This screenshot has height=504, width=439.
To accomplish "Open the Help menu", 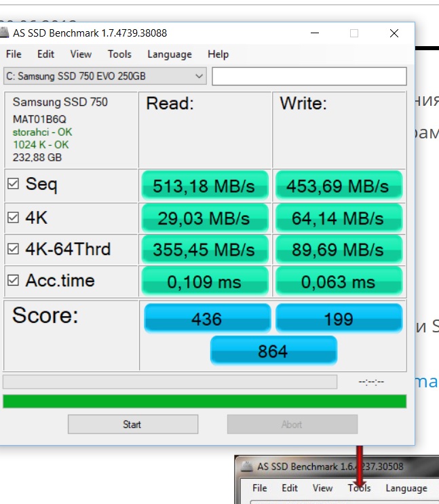I will pyautogui.click(x=218, y=54).
